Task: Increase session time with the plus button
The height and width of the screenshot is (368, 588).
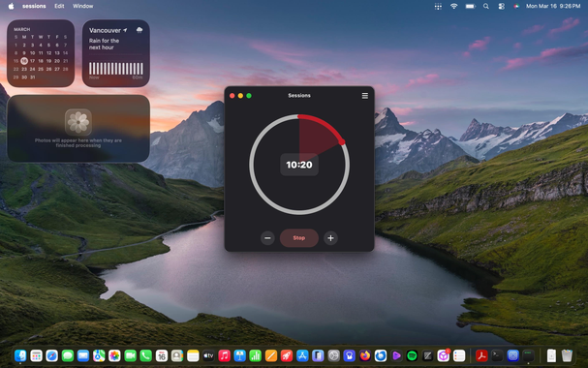Action: point(330,238)
